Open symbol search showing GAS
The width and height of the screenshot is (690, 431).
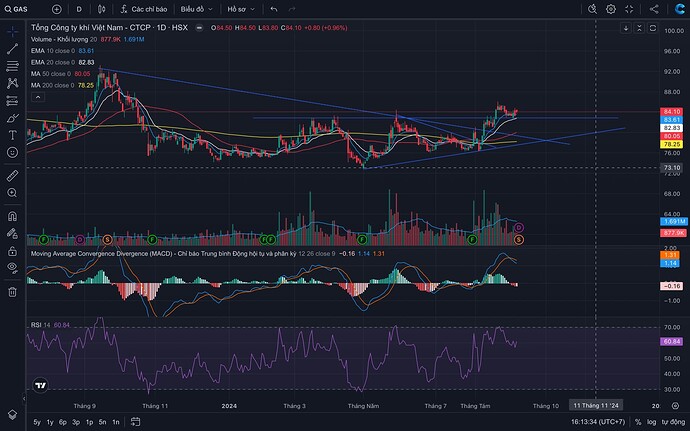(16, 9)
